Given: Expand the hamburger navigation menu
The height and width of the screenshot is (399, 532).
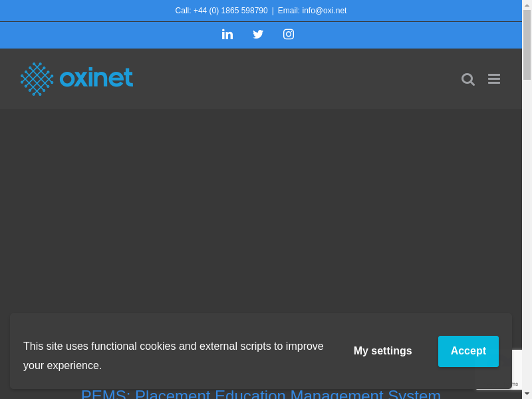Looking at the screenshot, I should 494,79.
